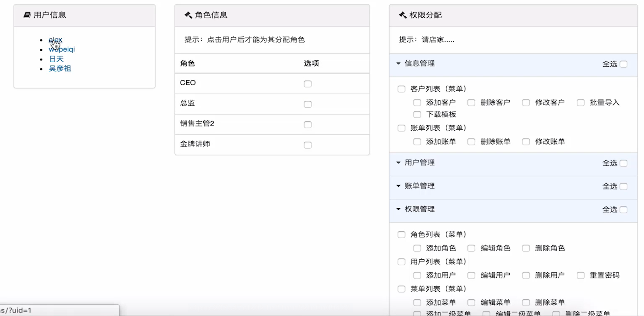Screen dimensions: 644x316
Task: Toggle the 权限管理 caret arrow
Action: point(398,209)
